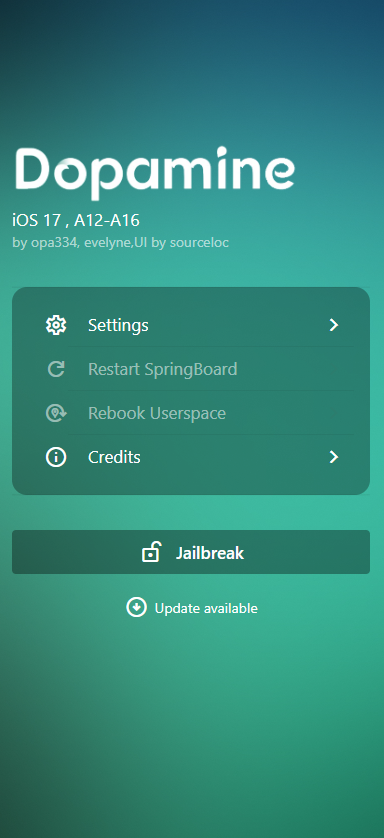
Task: Click the Credits info circle icon
Action: [56, 457]
